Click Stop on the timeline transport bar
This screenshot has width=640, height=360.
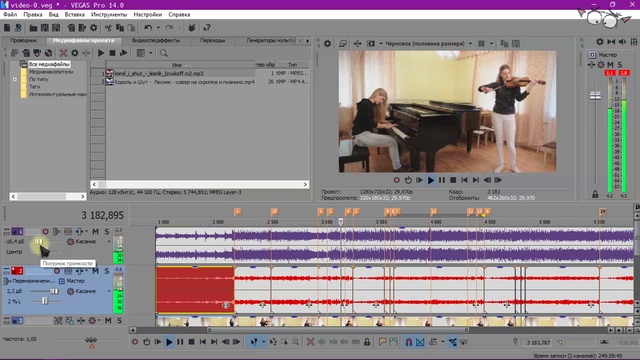pos(191,342)
